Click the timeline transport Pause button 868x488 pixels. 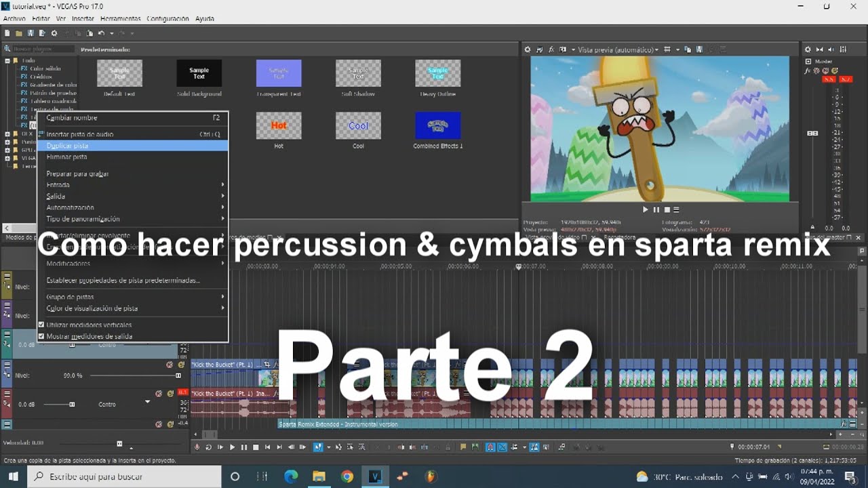[x=244, y=447]
